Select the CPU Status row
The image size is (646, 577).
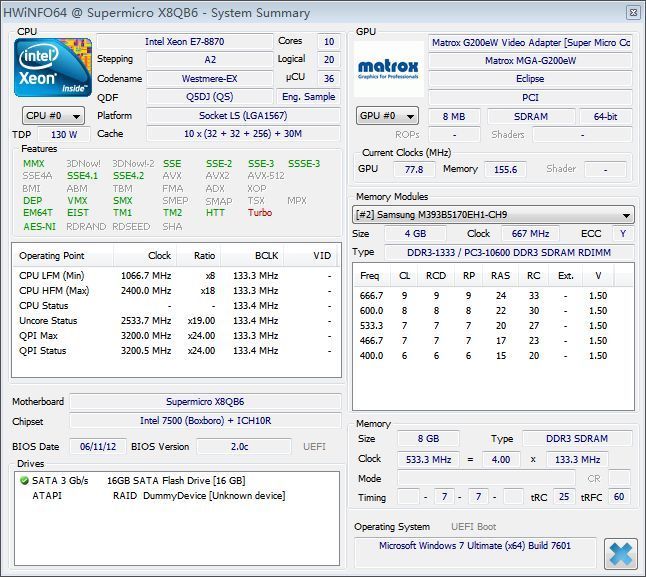[176, 306]
